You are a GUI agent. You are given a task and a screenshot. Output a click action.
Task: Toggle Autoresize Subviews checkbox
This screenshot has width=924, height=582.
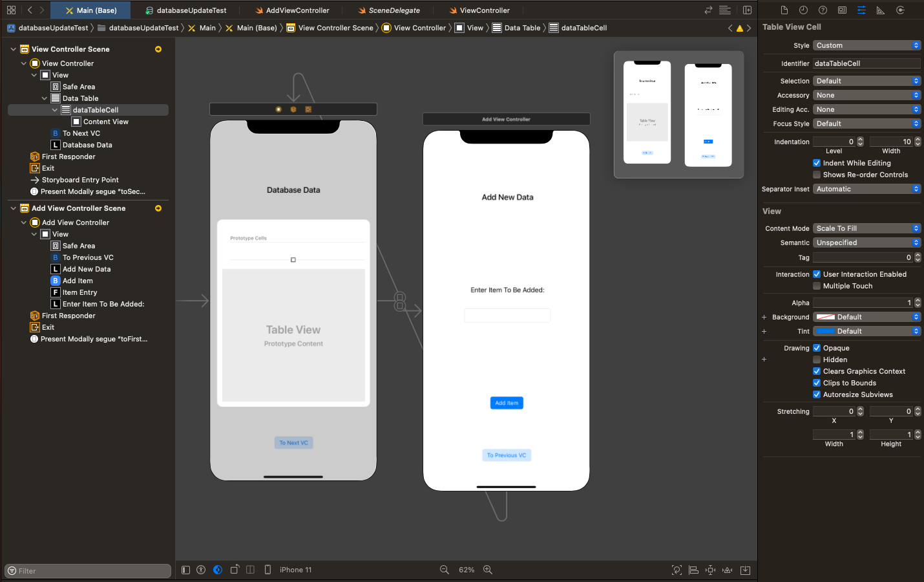817,394
